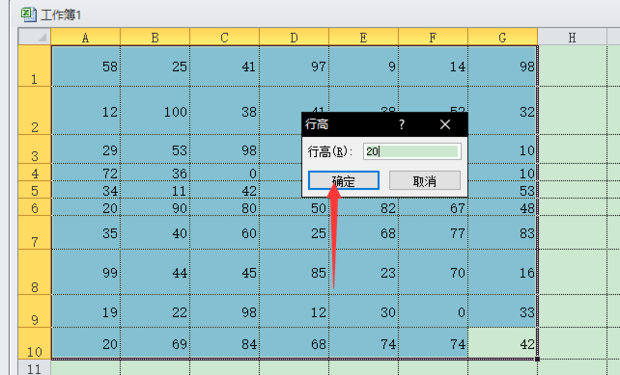
Task: Click cell A8 containing 99
Action: pyautogui.click(x=86, y=272)
